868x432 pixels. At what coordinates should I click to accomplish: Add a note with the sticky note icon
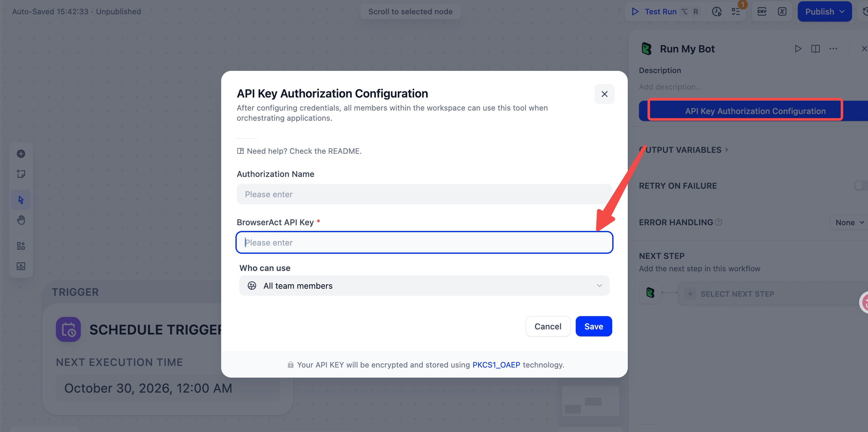pos(21,174)
